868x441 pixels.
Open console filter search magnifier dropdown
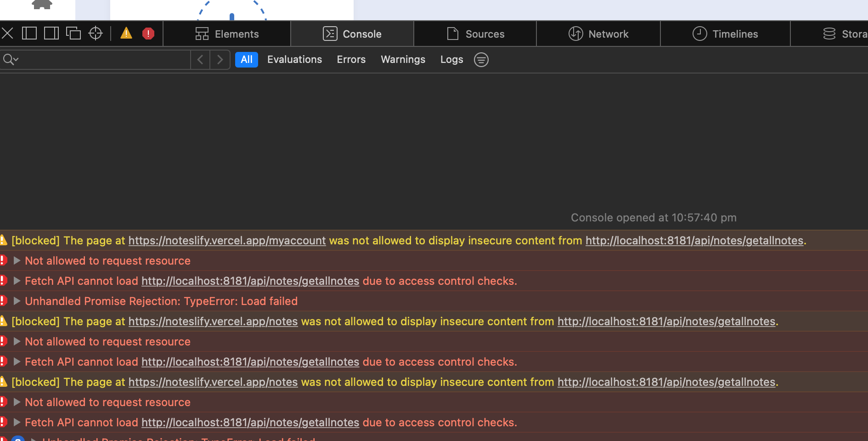(11, 60)
